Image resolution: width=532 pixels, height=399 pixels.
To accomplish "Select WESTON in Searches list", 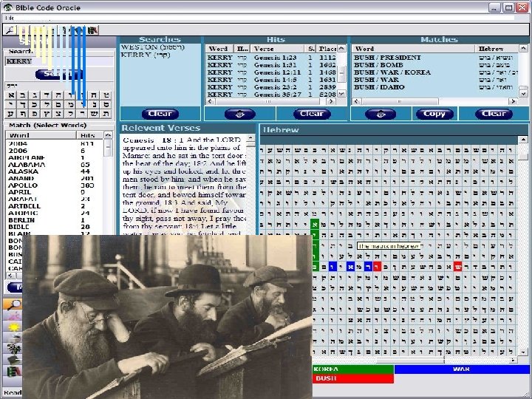I will click(x=153, y=47).
